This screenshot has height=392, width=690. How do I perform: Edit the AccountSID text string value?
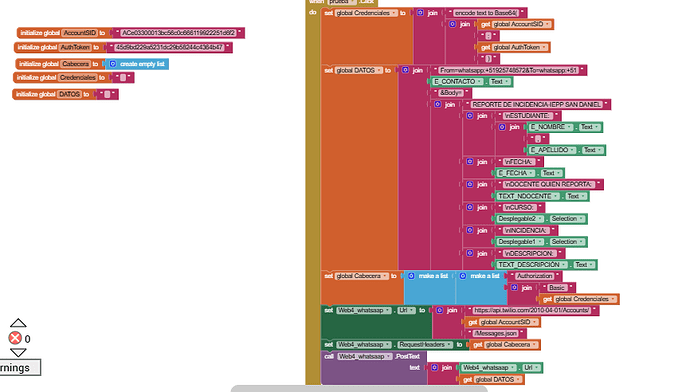tap(179, 33)
